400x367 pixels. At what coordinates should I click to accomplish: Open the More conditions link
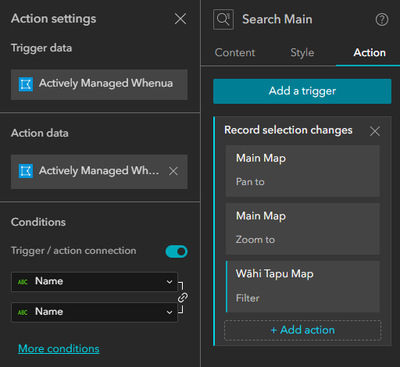(59, 349)
